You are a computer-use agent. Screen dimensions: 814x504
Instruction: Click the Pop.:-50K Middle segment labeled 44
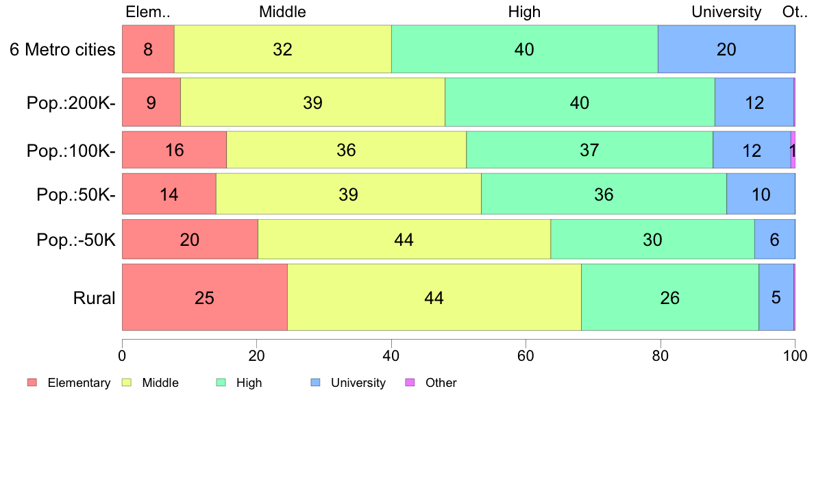[x=404, y=239]
